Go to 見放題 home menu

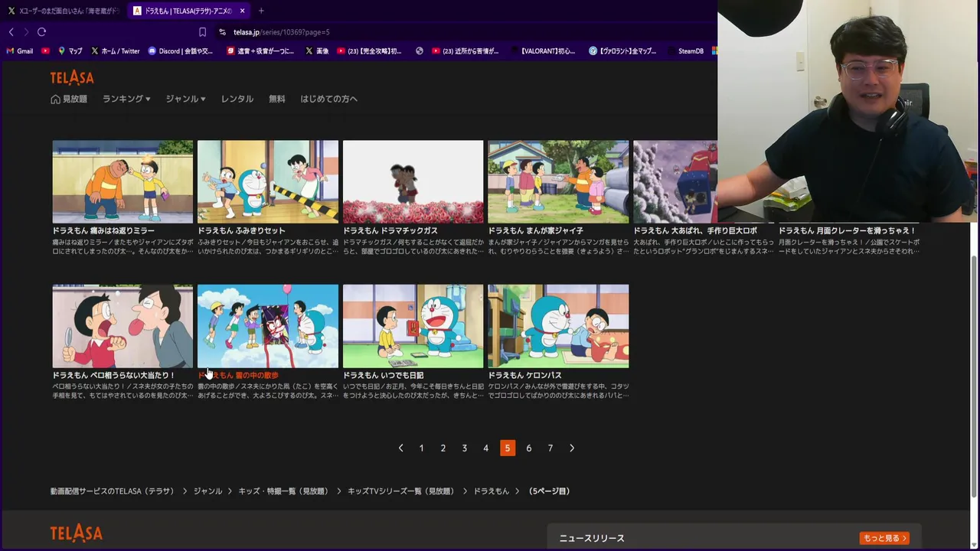(69, 99)
